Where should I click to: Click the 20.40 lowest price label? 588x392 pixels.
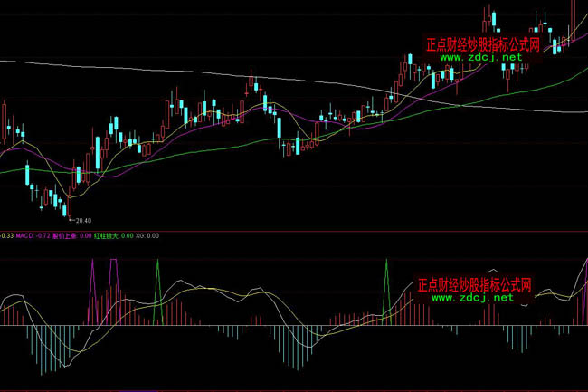(82, 221)
